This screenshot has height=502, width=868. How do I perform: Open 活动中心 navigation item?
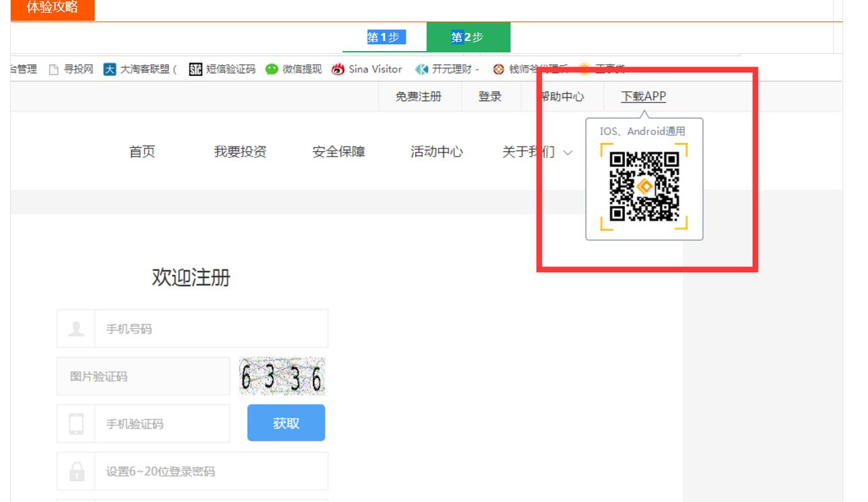click(x=437, y=152)
